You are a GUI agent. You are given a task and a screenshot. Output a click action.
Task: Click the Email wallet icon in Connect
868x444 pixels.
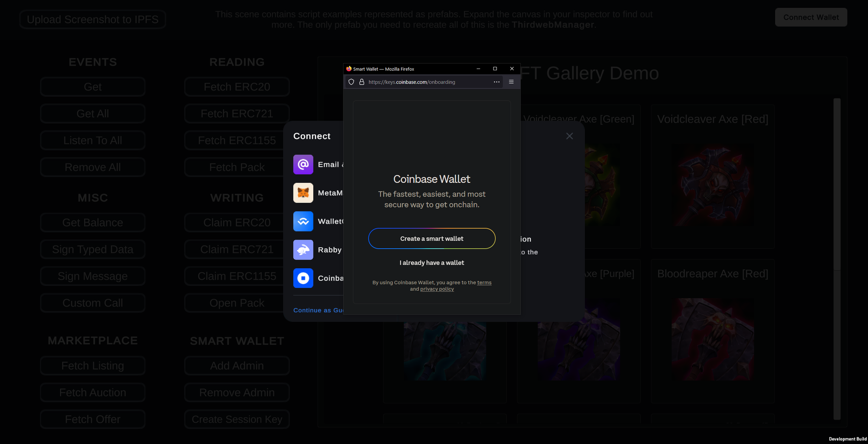click(303, 164)
